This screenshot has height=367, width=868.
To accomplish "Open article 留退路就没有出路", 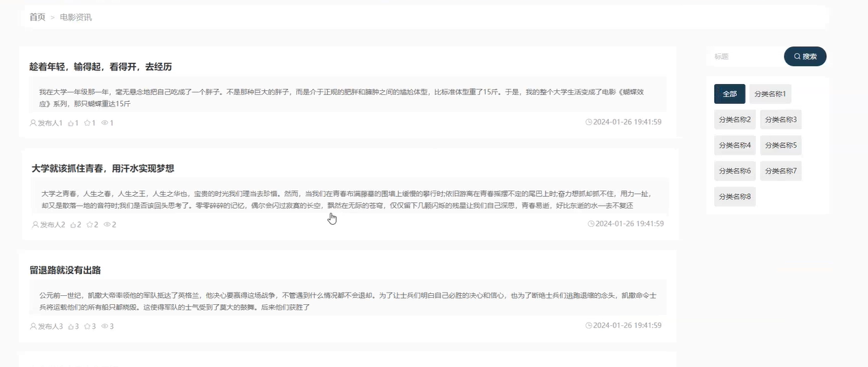I will [65, 270].
